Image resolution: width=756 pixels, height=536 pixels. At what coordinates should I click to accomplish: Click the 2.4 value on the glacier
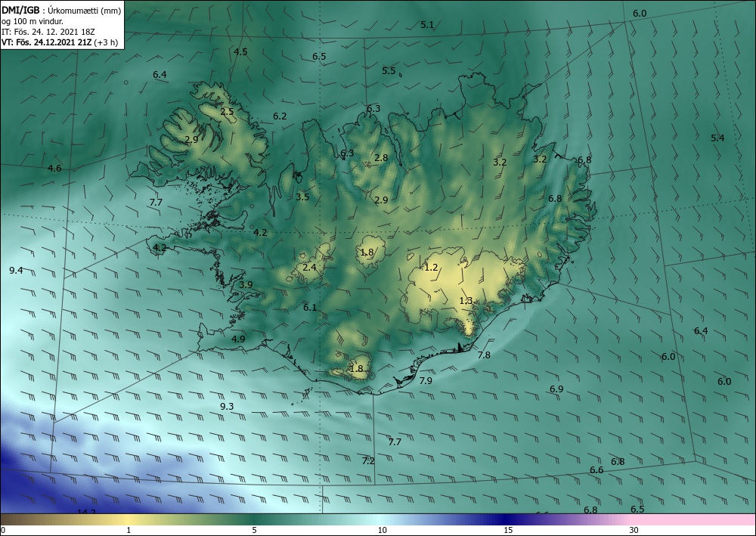(309, 267)
